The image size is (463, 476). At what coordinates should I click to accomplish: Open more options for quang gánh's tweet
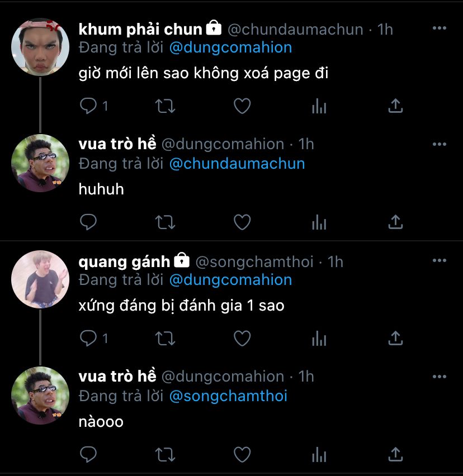click(x=440, y=260)
